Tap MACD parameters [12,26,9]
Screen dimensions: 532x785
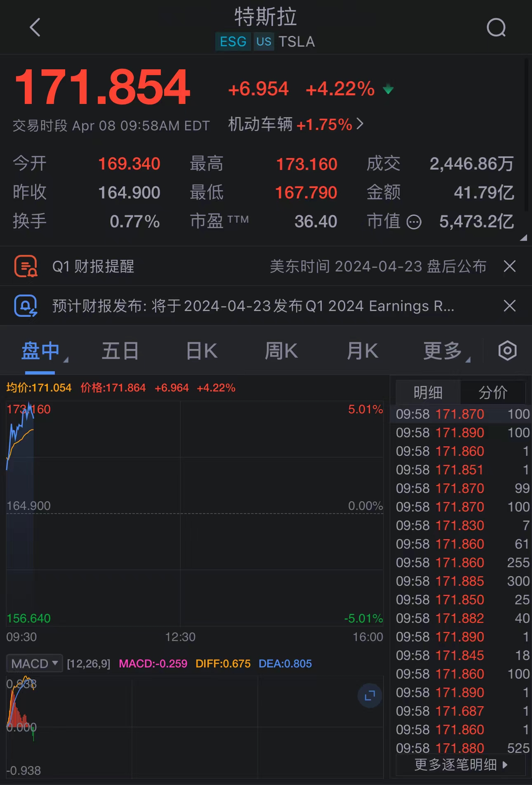click(89, 664)
